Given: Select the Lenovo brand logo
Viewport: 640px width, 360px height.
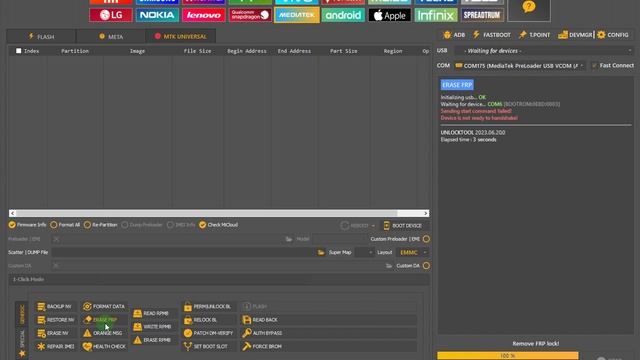Looking at the screenshot, I should tap(204, 15).
